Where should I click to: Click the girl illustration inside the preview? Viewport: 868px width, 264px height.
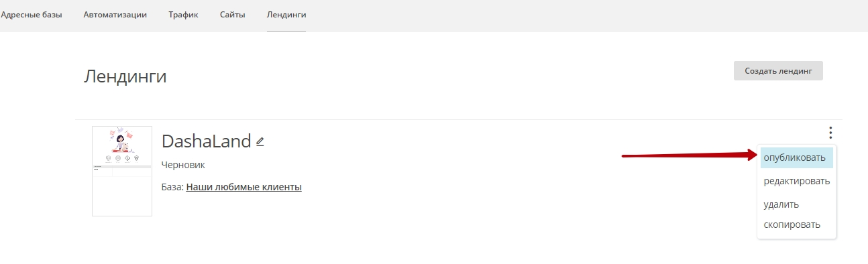coord(121,140)
